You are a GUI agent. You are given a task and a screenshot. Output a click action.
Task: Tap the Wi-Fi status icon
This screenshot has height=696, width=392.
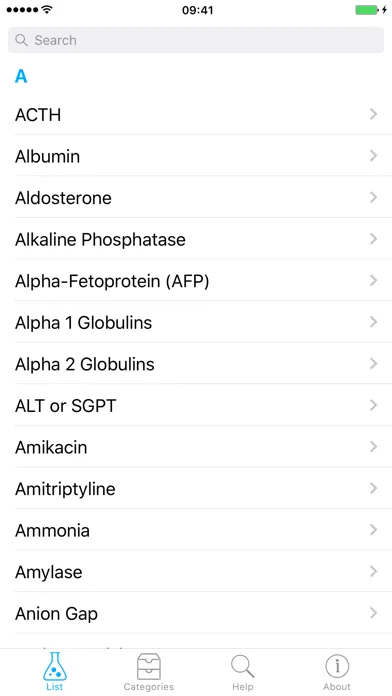(x=46, y=9)
